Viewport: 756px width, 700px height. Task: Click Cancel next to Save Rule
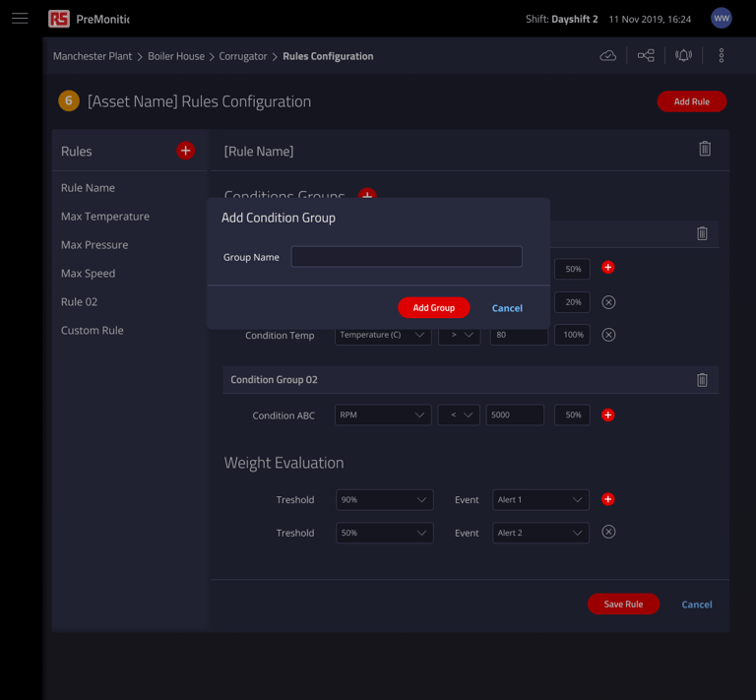click(x=697, y=605)
